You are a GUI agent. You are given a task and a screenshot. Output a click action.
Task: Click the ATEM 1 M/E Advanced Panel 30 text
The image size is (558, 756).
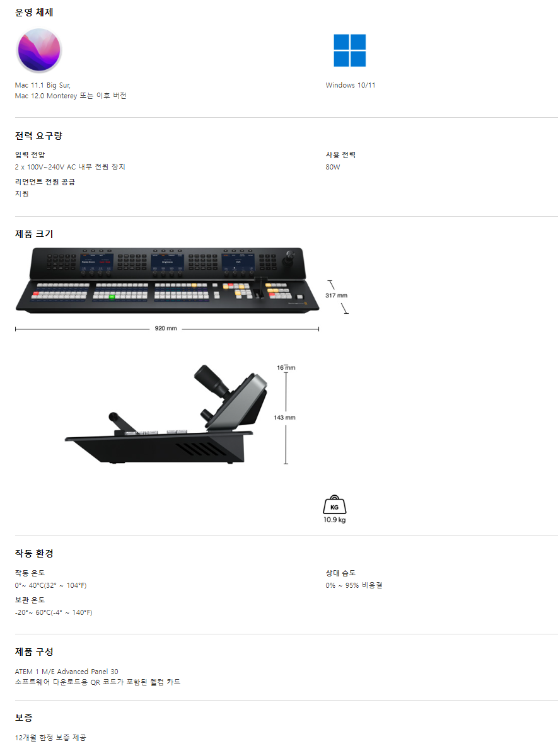pyautogui.click(x=66, y=672)
